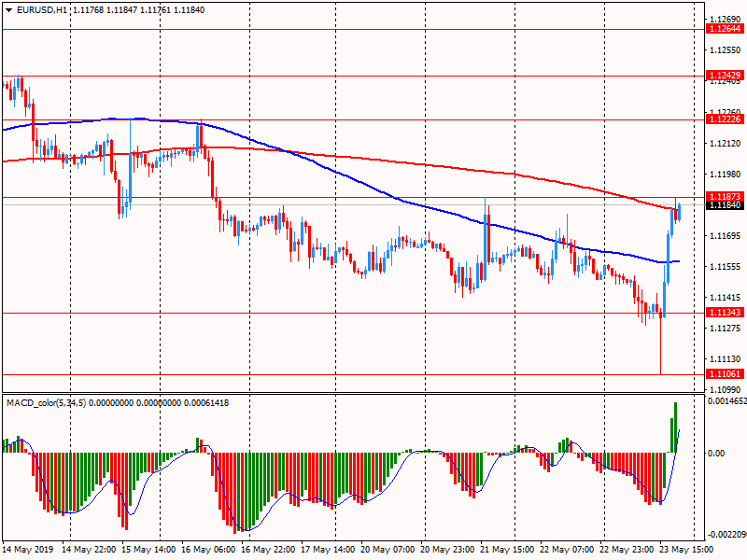Click the 20 May 07:00 time label

tap(388, 550)
